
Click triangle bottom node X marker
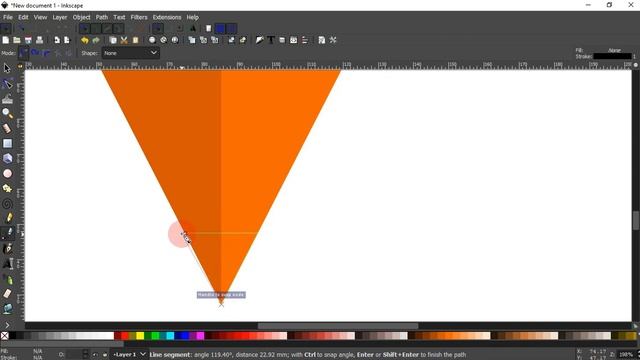(221, 304)
